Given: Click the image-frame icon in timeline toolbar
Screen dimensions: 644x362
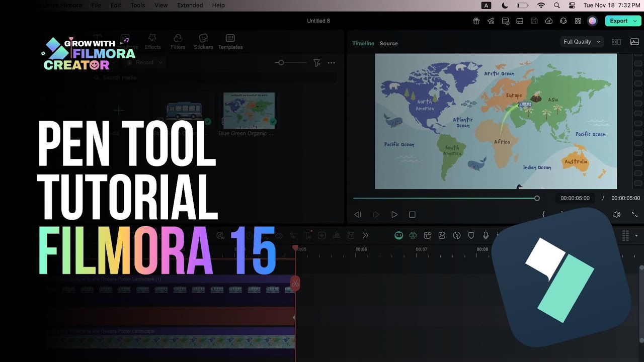Looking at the screenshot, I should pos(442,235).
